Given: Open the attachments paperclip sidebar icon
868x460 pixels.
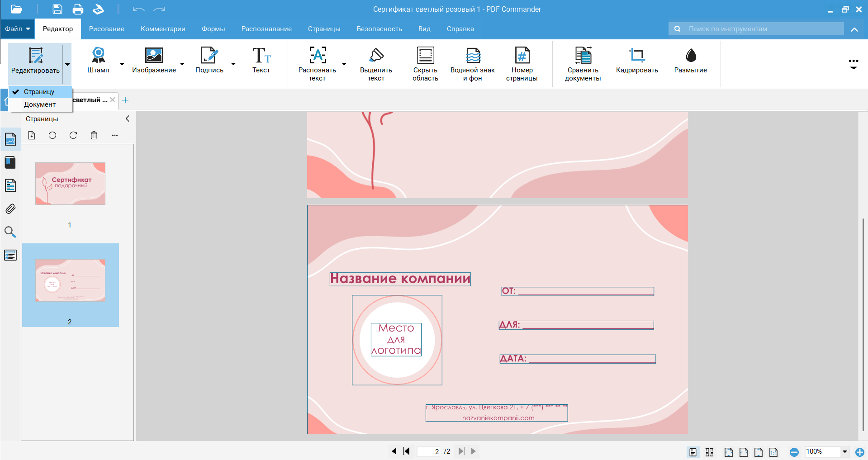Looking at the screenshot, I should (10, 209).
